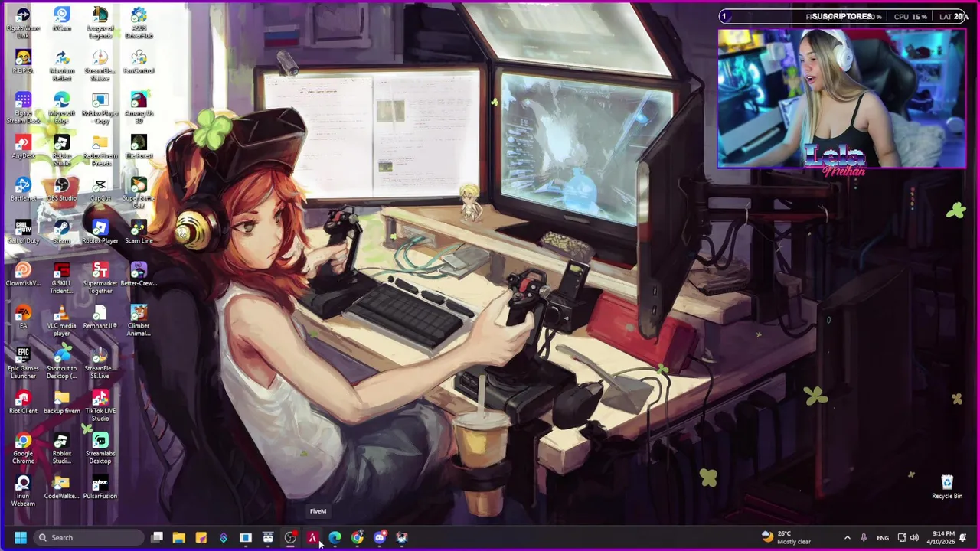Select the Remnant II desktop icon
This screenshot has height=551, width=980.
tap(100, 317)
